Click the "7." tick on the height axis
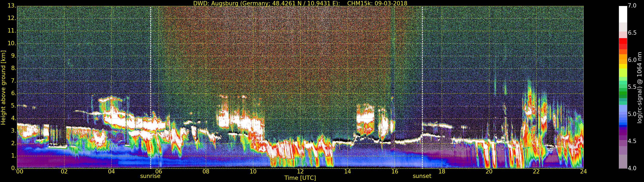644x182 pixels. tap(14, 81)
